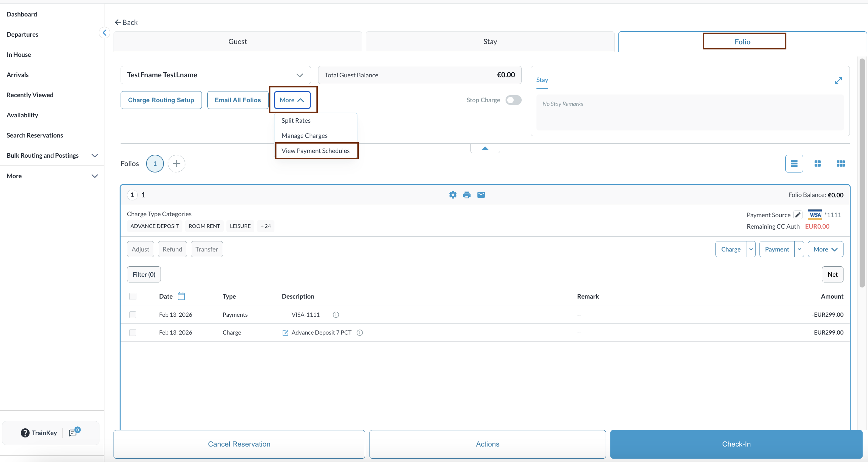Open folio settings gear icon
This screenshot has width=868, height=462.
pyautogui.click(x=452, y=195)
